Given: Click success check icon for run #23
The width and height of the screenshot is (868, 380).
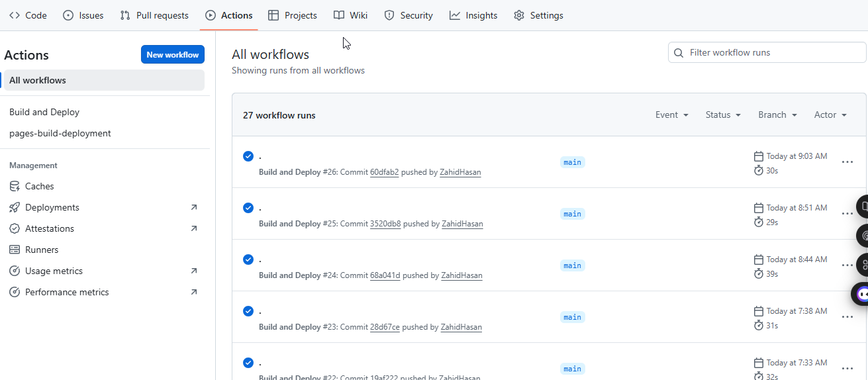Looking at the screenshot, I should [x=248, y=311].
